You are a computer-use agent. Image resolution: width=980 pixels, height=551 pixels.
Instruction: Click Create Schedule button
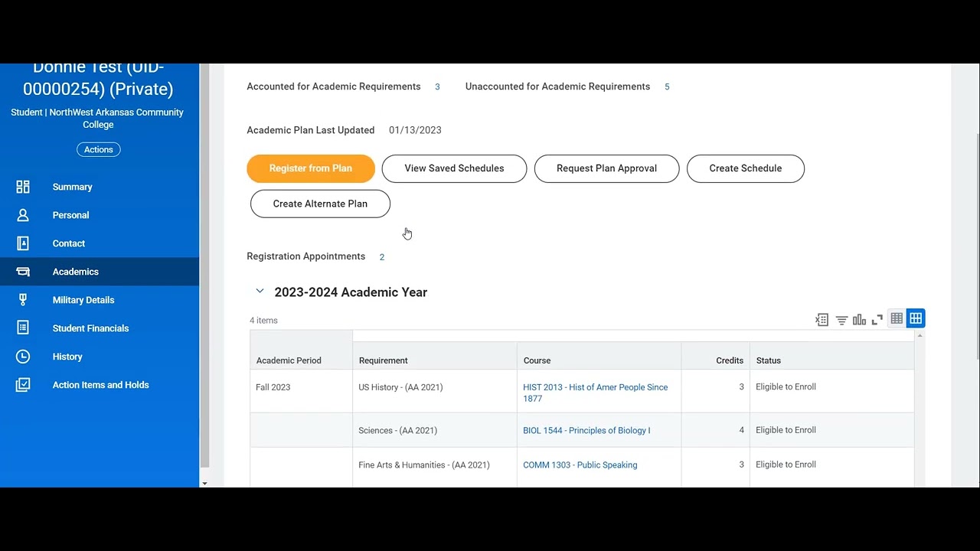pos(746,168)
